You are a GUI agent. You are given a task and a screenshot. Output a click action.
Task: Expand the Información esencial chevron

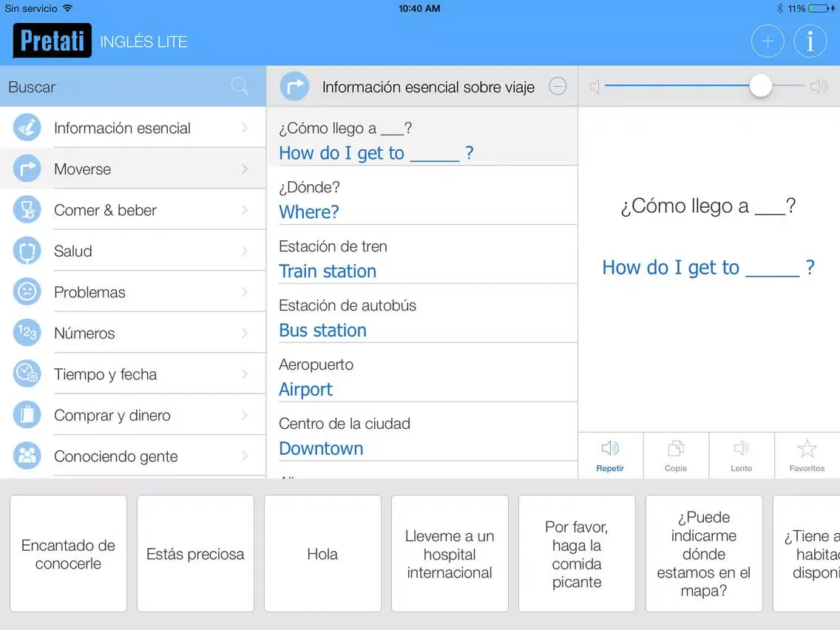(x=245, y=127)
